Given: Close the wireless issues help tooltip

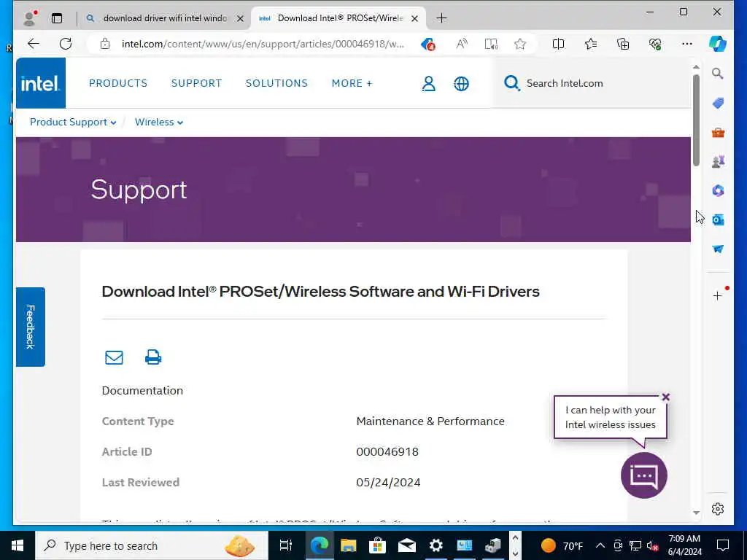Looking at the screenshot, I should (x=665, y=397).
